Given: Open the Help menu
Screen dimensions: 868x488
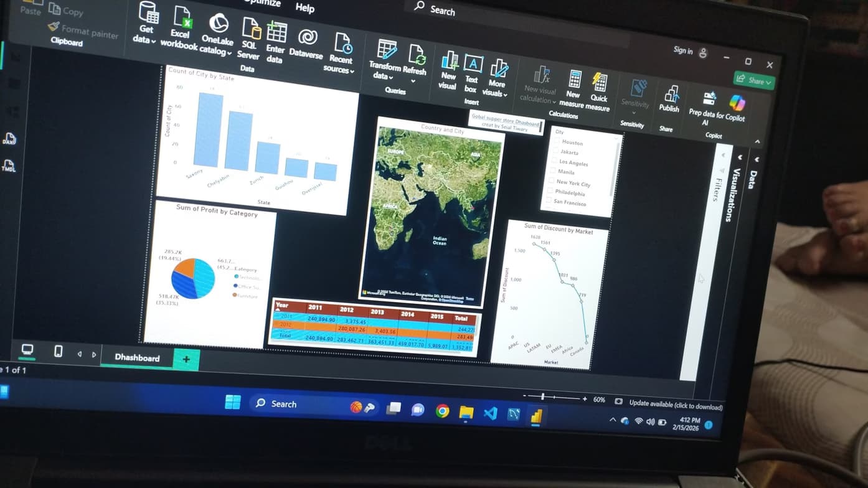Looking at the screenshot, I should 304,9.
